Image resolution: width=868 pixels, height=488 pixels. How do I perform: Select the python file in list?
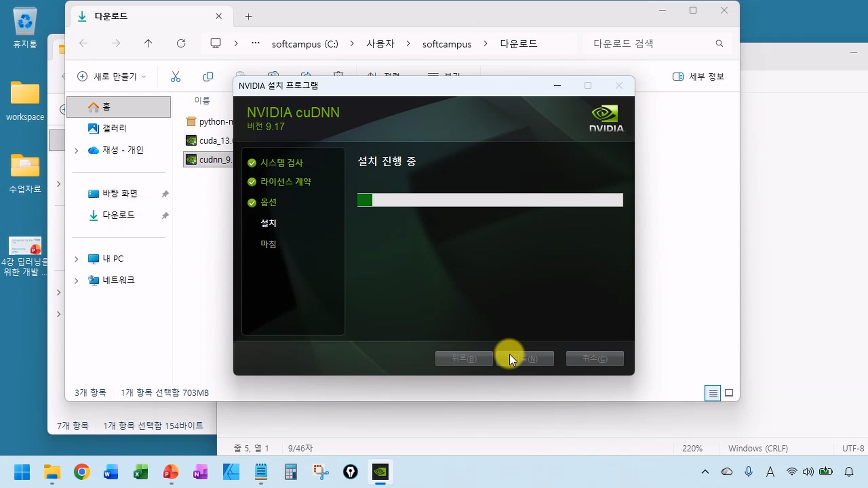(x=210, y=122)
